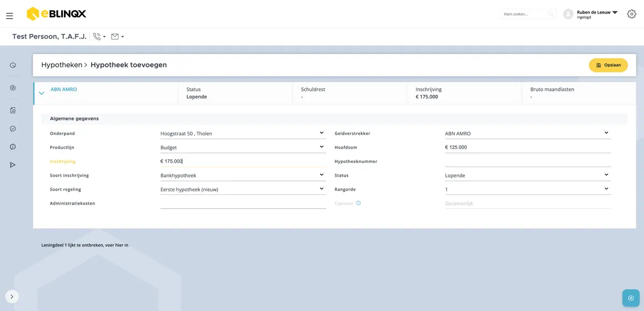Open the chat widget icon at bottom right

pyautogui.click(x=631, y=298)
